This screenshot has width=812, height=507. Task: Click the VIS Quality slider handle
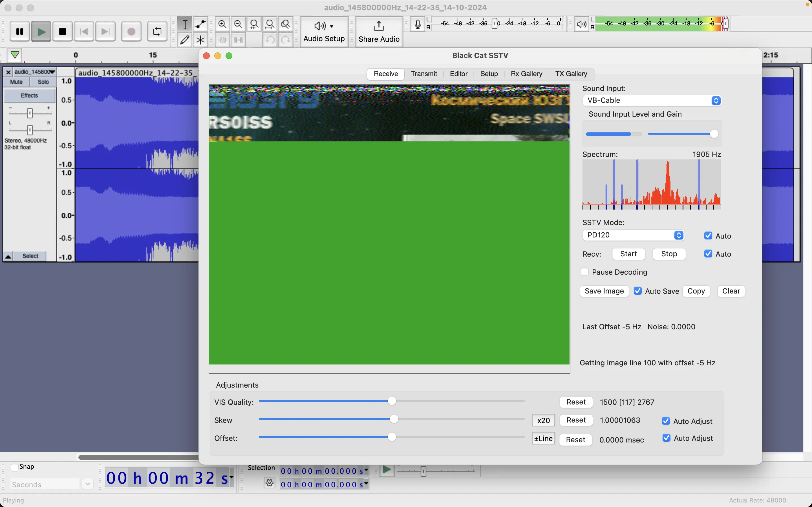click(392, 401)
